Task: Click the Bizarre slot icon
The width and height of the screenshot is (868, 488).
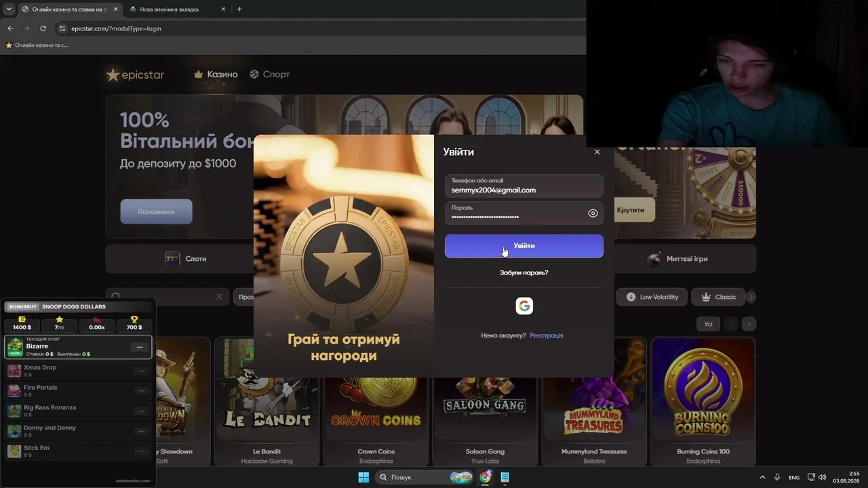Action: 15,347
